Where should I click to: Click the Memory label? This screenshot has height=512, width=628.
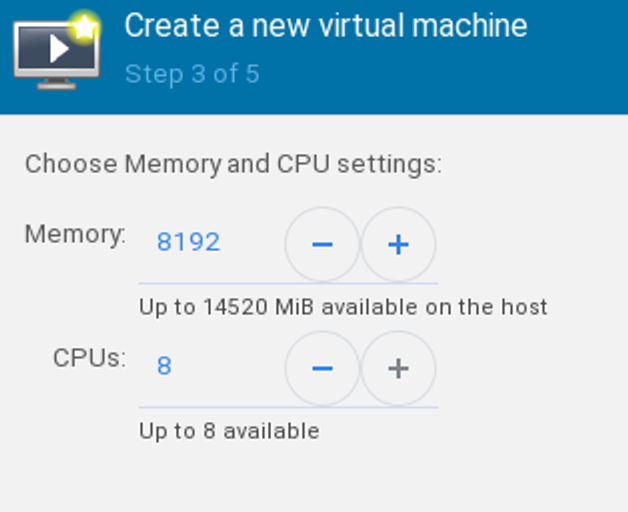(75, 234)
